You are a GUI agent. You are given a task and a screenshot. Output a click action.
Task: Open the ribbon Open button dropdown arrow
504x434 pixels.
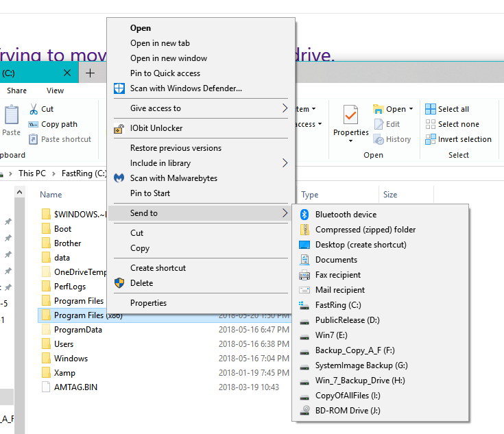pos(411,109)
